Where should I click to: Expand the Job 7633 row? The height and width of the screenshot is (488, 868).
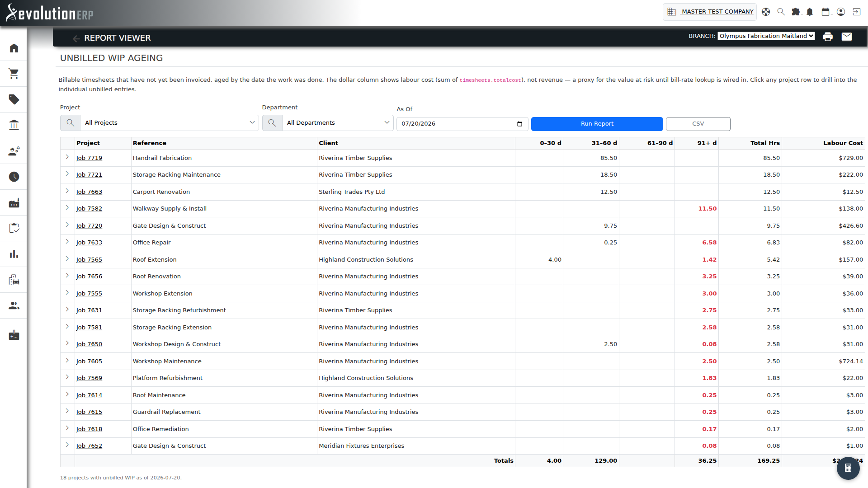point(67,242)
